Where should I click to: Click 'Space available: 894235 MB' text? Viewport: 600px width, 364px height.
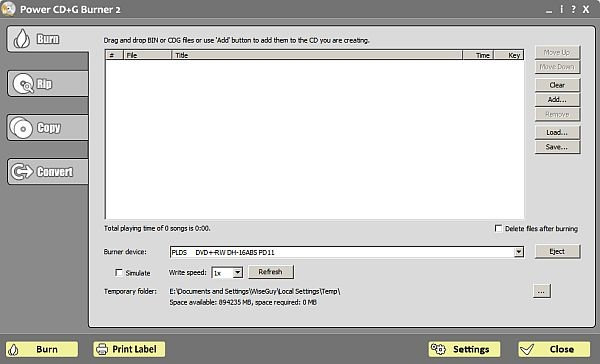210,302
